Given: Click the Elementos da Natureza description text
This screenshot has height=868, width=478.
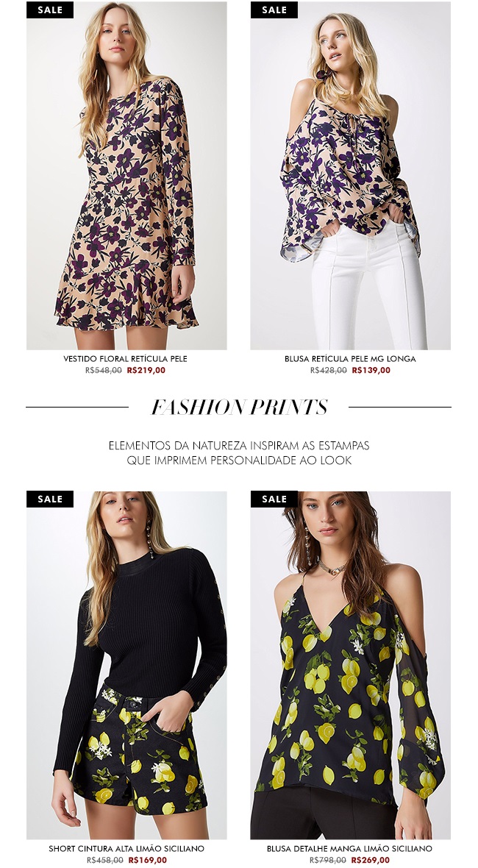Looking at the screenshot, I should (239, 453).
